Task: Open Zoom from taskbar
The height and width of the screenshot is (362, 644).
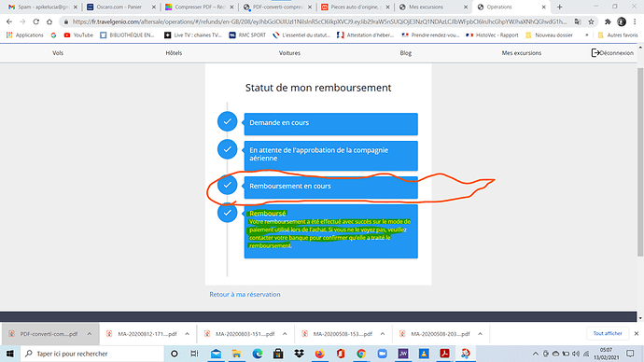Action: point(382,354)
